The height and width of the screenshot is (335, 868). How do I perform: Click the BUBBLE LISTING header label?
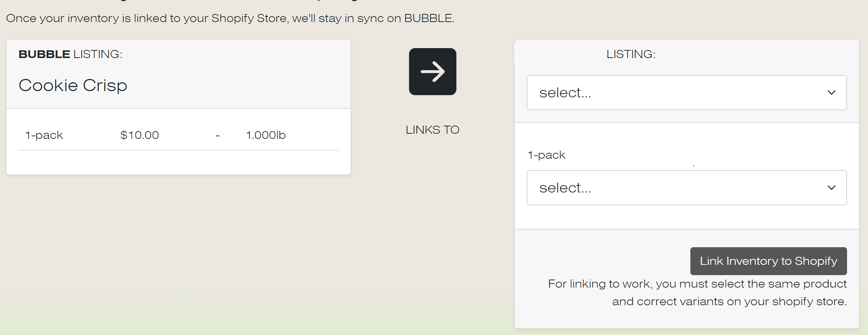(x=71, y=54)
